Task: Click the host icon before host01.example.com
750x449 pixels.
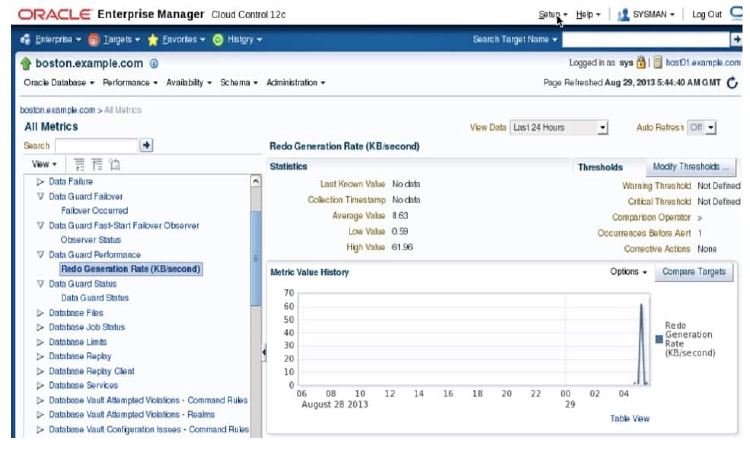Action: (658, 62)
